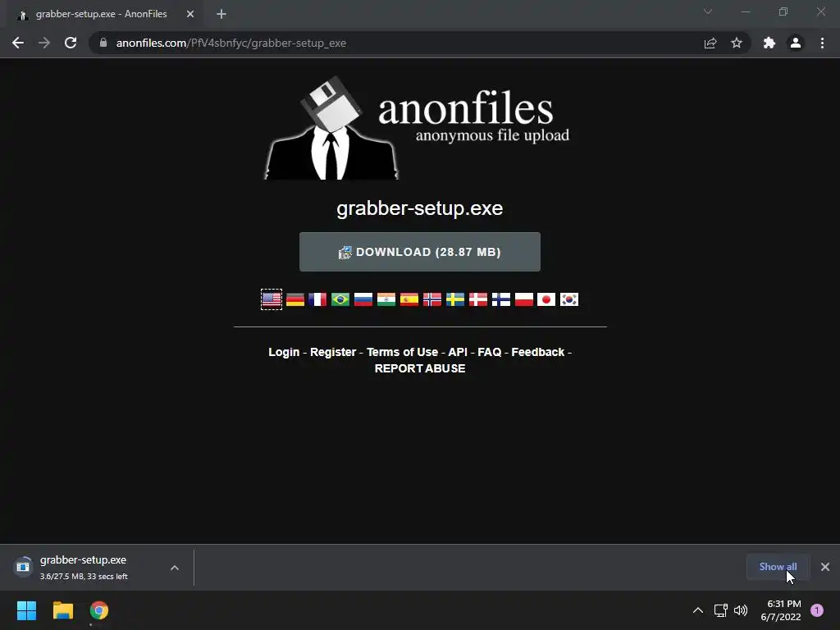Bookmark this tab with star icon

(x=737, y=43)
